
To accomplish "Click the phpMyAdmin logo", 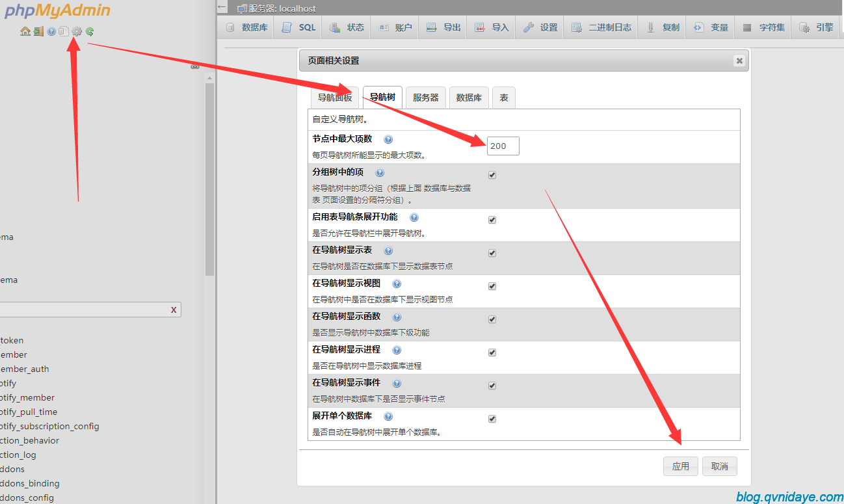I will [x=58, y=11].
